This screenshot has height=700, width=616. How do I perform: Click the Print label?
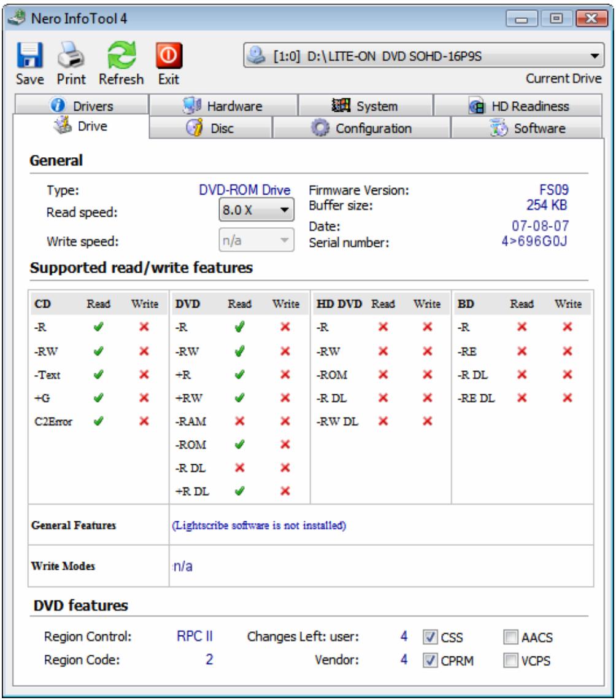(x=71, y=79)
